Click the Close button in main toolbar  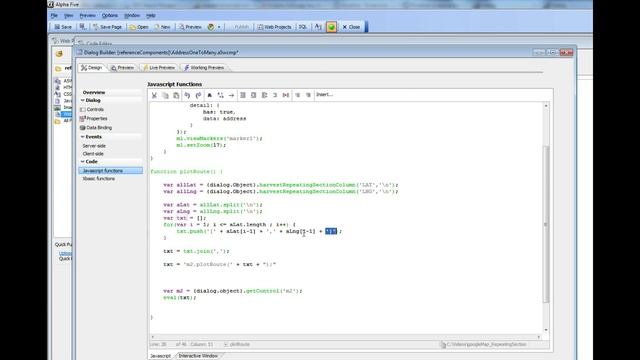351,27
